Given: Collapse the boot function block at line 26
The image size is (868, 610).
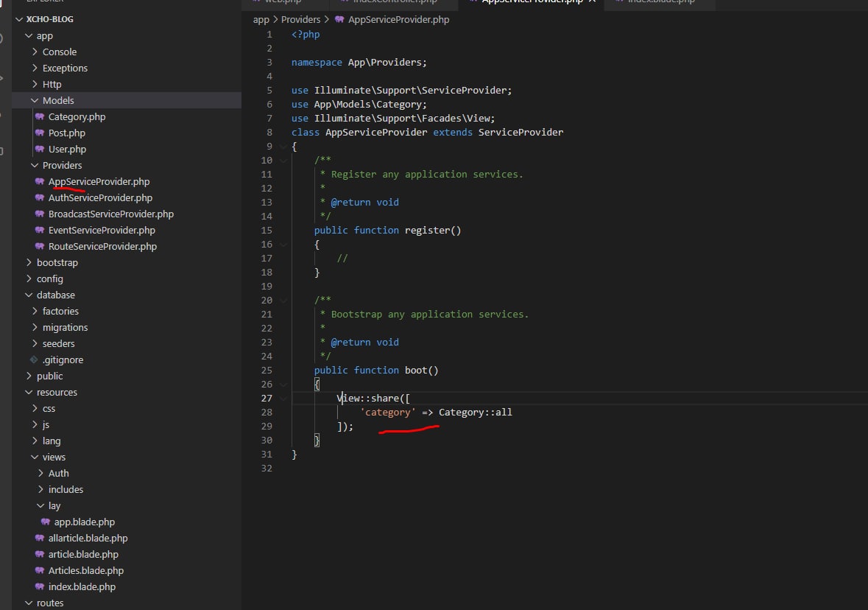Looking at the screenshot, I should pos(283,385).
